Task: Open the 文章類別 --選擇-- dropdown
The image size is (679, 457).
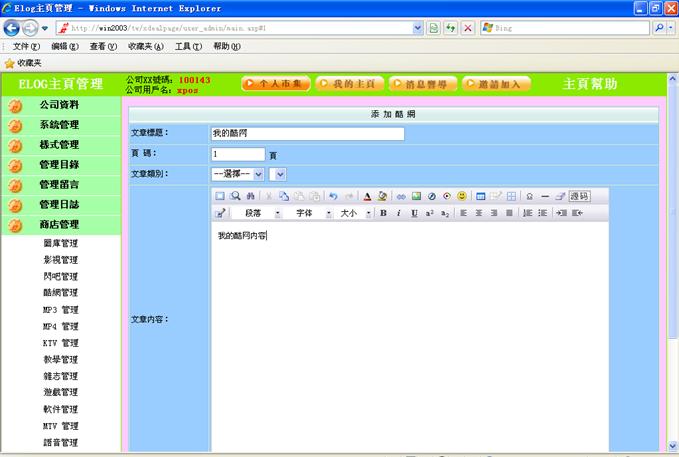Action: click(237, 174)
